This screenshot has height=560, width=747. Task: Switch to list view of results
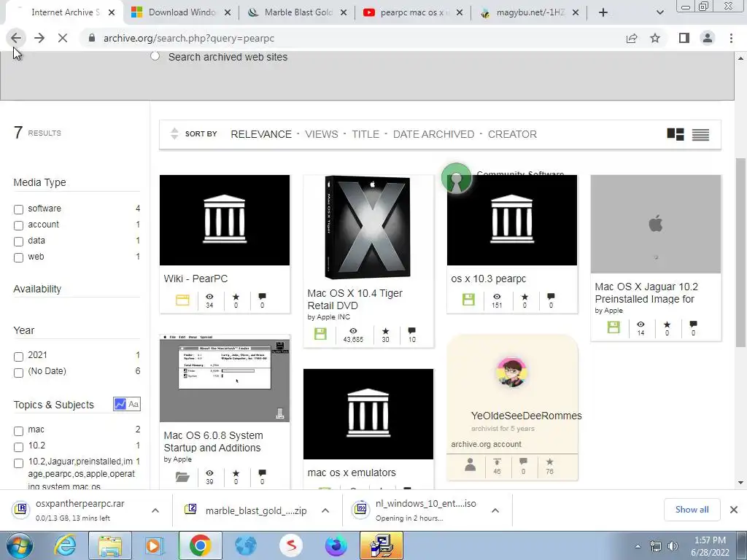[x=700, y=135]
